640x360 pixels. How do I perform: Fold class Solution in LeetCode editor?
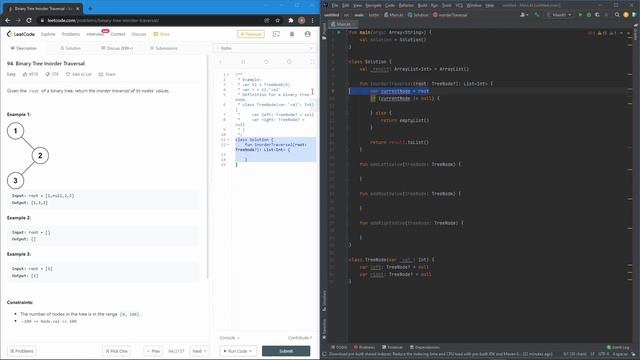tap(228, 140)
